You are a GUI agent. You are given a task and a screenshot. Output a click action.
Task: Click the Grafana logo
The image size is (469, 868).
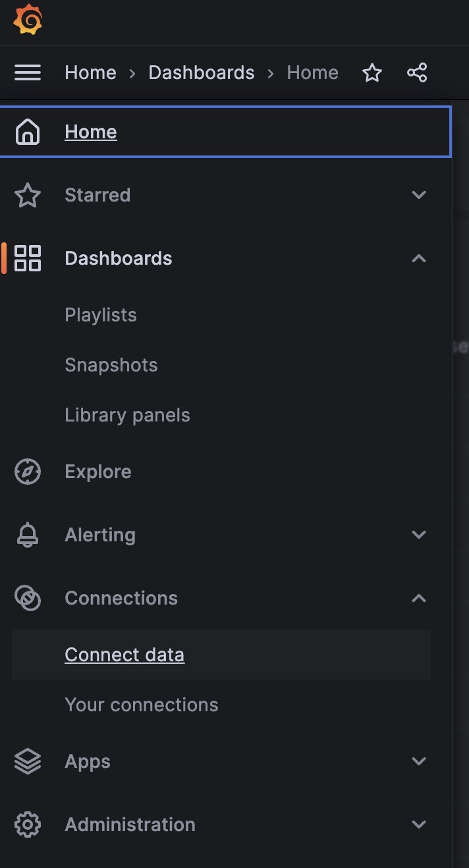[x=26, y=20]
